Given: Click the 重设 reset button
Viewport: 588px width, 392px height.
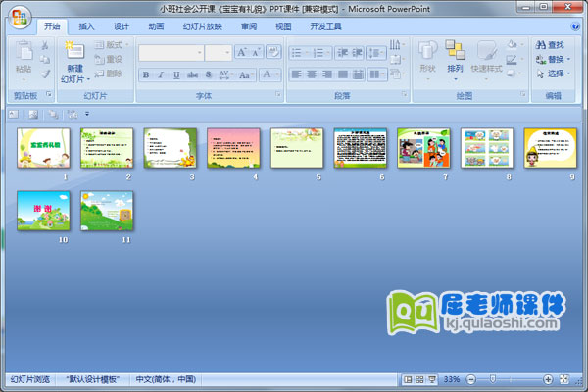Looking at the screenshot, I should pos(109,59).
